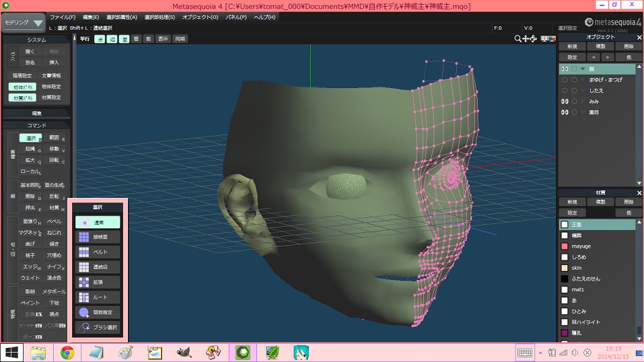Select the ルート selection mode
This screenshot has height=362, width=644.
coord(97,297)
